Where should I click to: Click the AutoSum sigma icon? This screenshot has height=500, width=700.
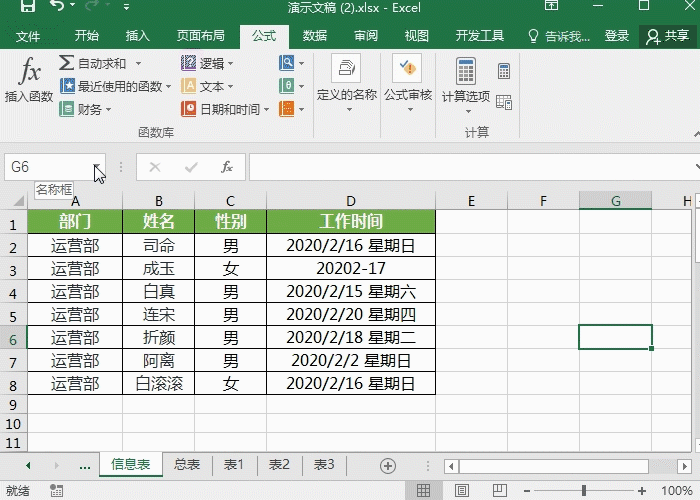67,62
